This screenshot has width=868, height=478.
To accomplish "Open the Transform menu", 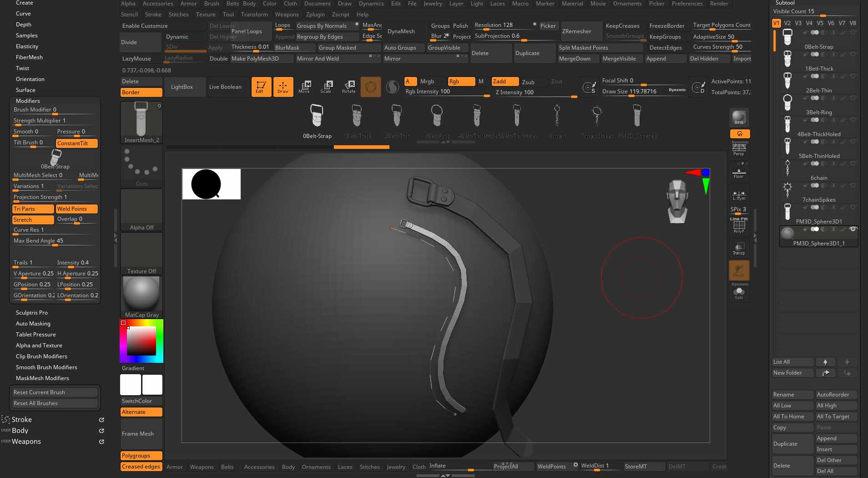I will tap(254, 15).
